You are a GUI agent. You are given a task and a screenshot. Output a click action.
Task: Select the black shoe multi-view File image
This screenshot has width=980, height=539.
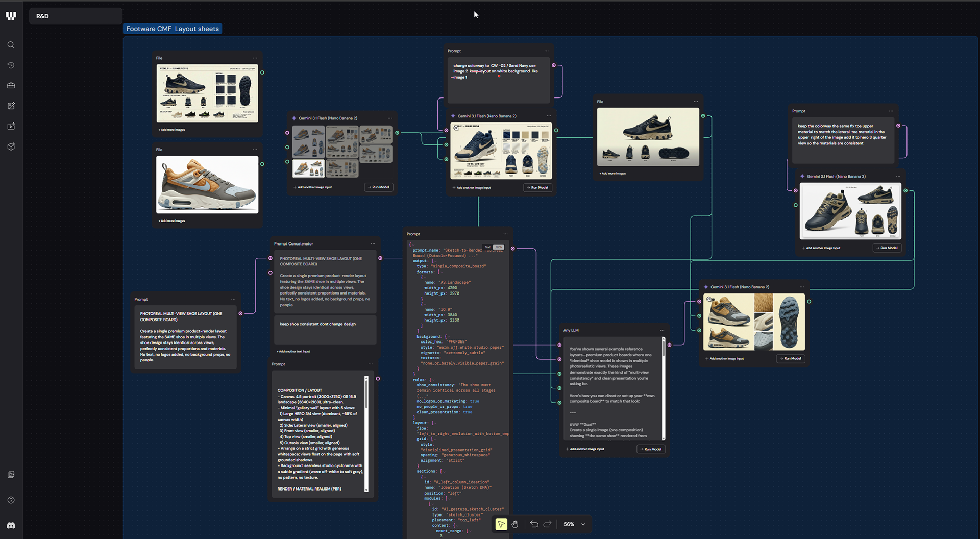(648, 137)
